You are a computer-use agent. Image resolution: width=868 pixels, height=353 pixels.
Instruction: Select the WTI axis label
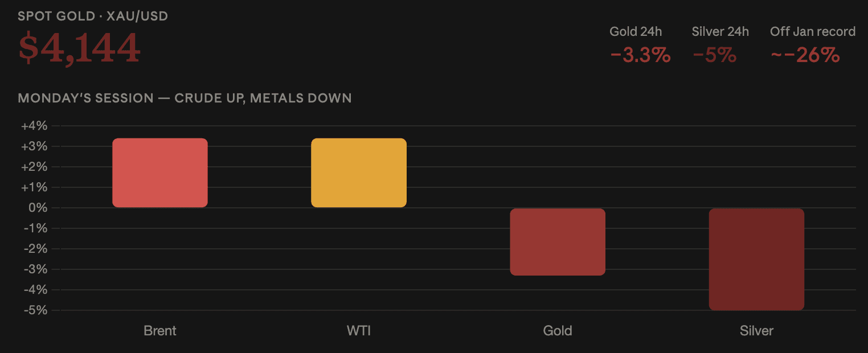point(359,331)
